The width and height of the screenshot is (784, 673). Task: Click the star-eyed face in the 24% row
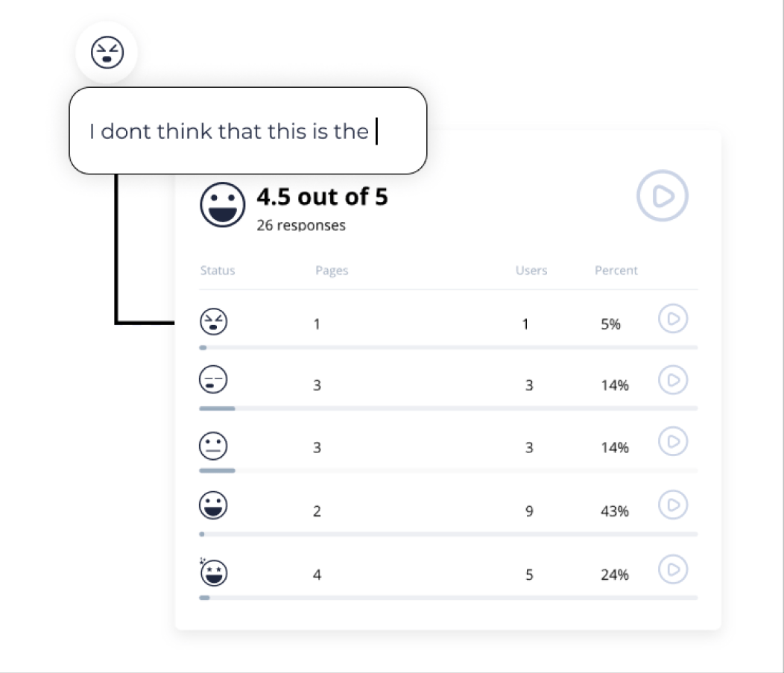pyautogui.click(x=213, y=572)
